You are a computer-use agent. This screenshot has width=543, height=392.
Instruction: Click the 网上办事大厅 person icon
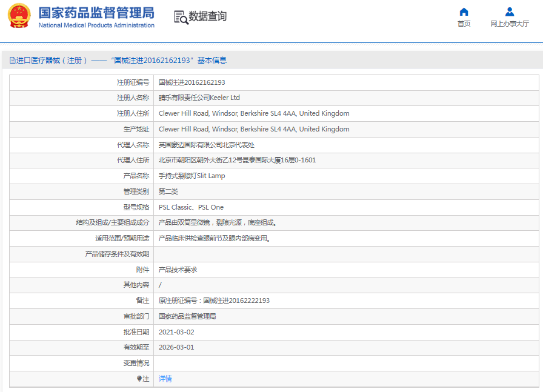pos(510,12)
